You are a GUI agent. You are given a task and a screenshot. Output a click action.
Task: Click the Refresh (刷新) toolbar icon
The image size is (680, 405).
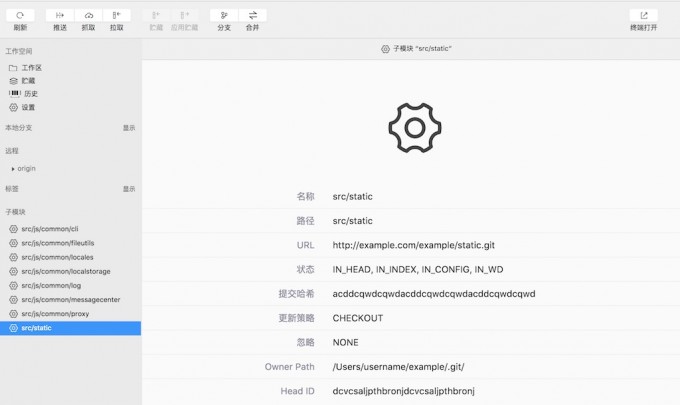(x=20, y=15)
